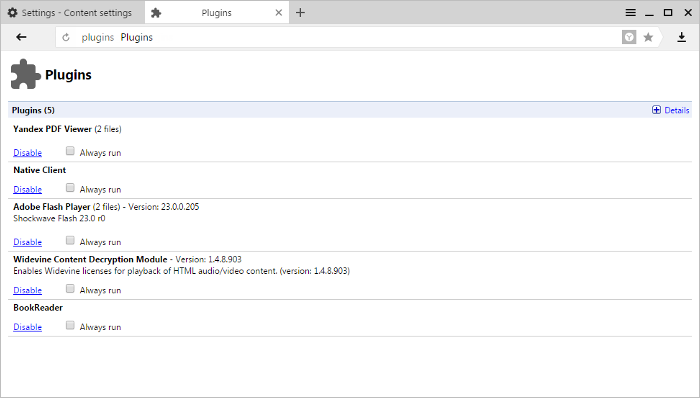The width and height of the screenshot is (700, 398).
Task: Close the Plugins tab
Action: point(279,12)
